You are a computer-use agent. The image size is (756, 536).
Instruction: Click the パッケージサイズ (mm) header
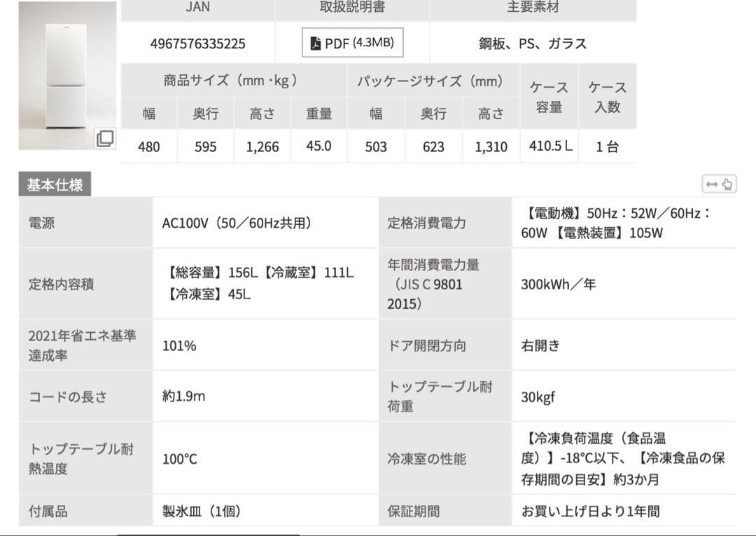[x=433, y=81]
